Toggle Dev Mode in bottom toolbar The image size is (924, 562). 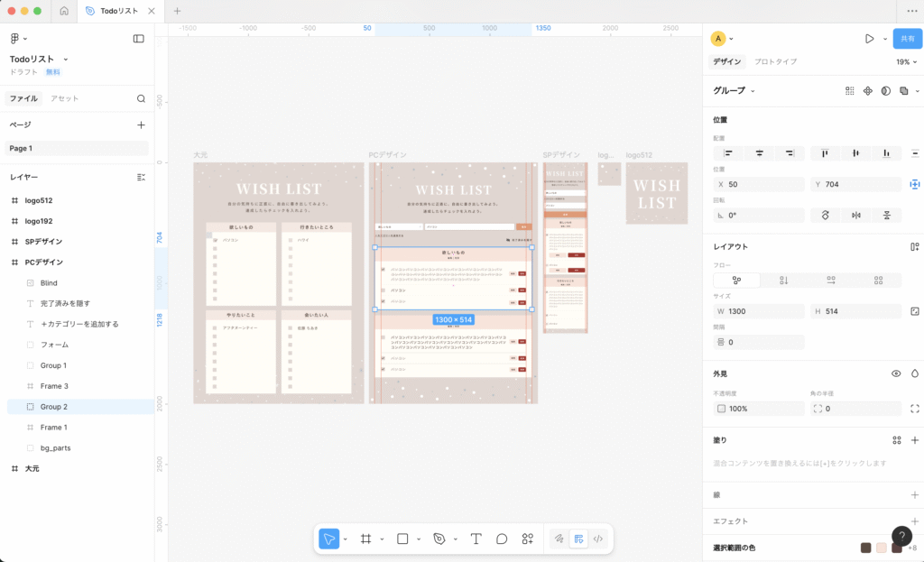click(x=597, y=539)
